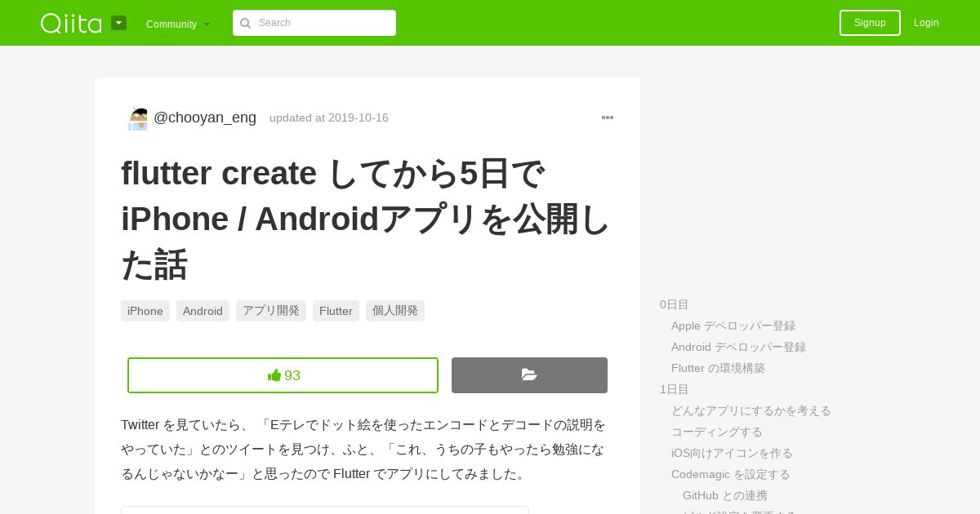
Task: Open the Login link
Action: pos(926,23)
